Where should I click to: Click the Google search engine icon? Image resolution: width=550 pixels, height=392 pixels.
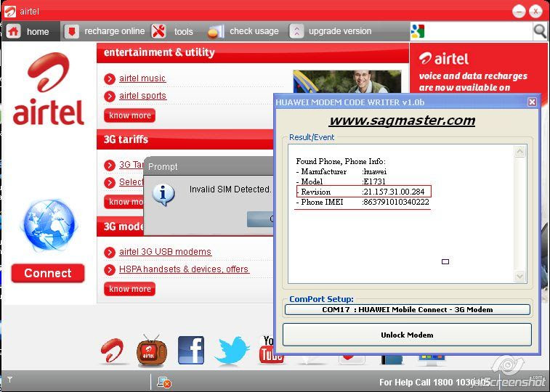(x=418, y=31)
